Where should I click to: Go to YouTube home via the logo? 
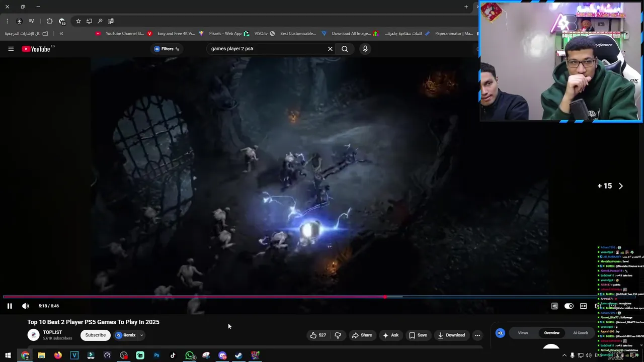[x=36, y=49]
